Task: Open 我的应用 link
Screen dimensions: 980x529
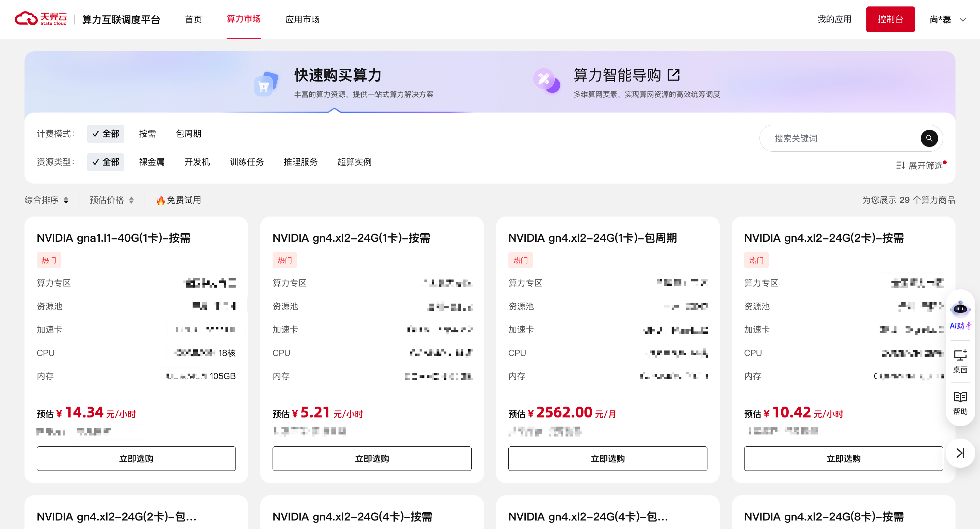Action: coord(834,19)
